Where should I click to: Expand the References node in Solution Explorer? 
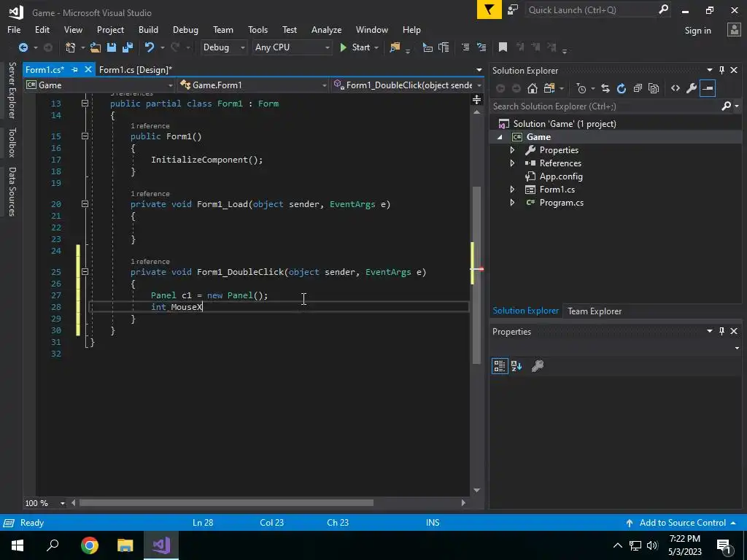(x=513, y=163)
